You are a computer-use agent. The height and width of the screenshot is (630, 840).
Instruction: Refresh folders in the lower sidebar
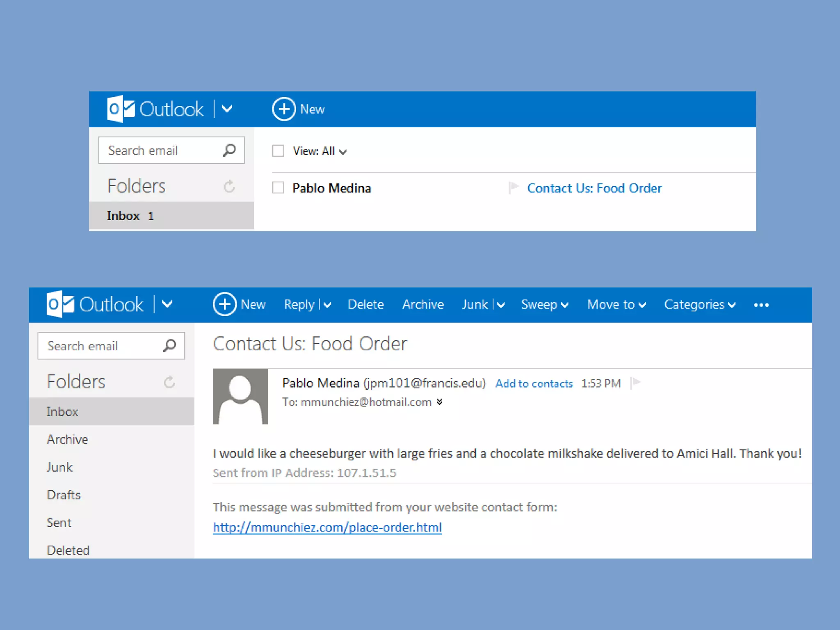pyautogui.click(x=169, y=382)
